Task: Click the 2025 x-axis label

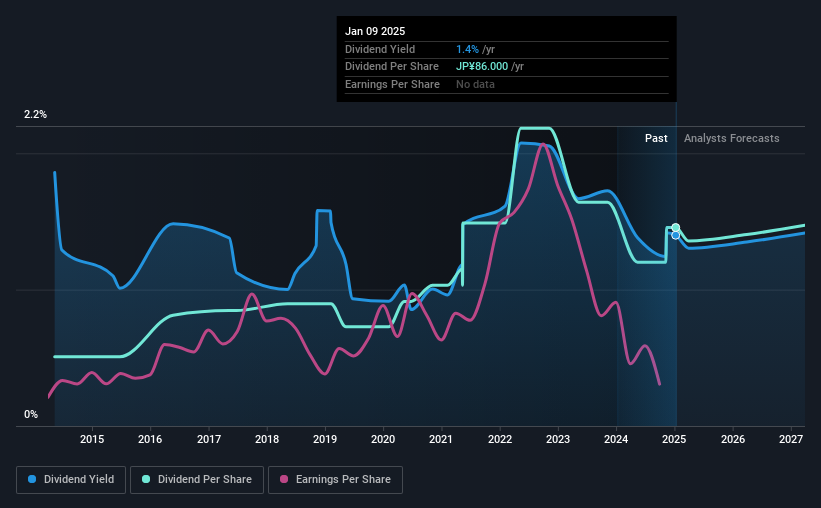Action: point(674,439)
